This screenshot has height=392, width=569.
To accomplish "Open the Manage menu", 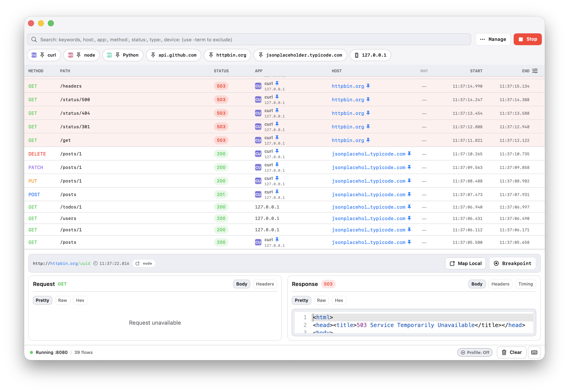I will pos(493,39).
